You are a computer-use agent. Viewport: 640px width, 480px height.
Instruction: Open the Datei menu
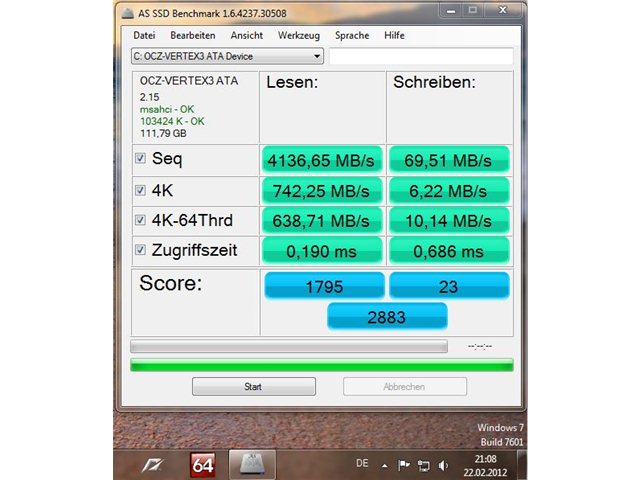pos(144,35)
